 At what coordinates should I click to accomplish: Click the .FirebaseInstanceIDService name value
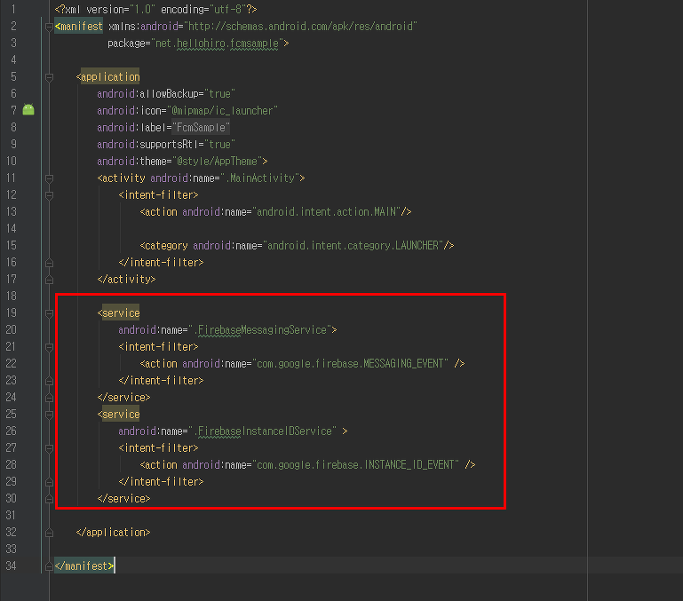point(262,431)
